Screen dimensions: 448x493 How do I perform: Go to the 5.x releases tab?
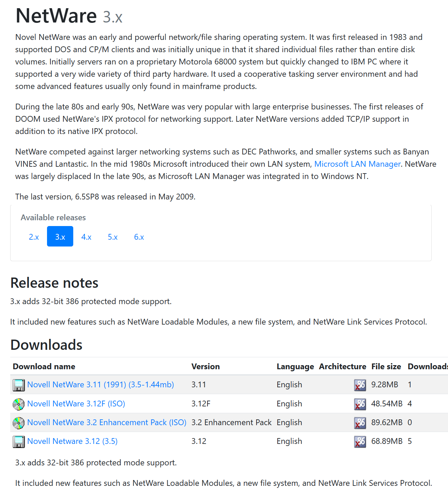pos(112,237)
